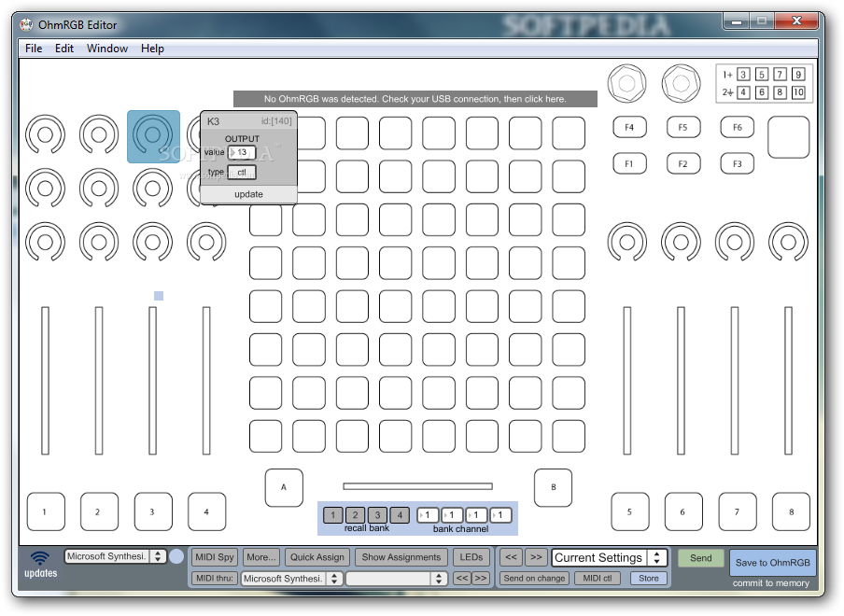Open the Help menu
This screenshot has width=844, height=616.
click(x=152, y=49)
